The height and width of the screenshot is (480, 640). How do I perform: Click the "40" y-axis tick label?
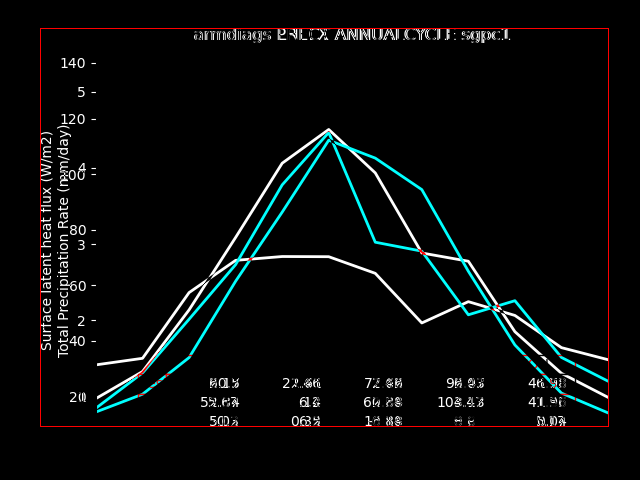78,341
